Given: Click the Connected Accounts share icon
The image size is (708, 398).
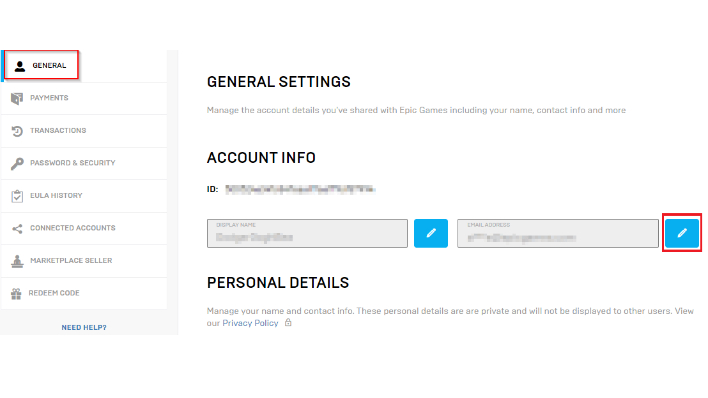Looking at the screenshot, I should click(x=17, y=229).
